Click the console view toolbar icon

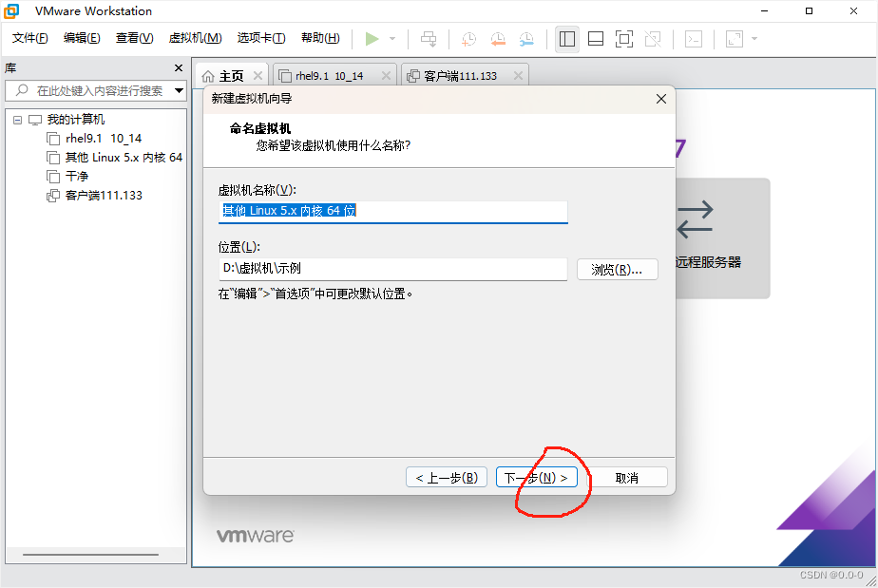coord(694,39)
